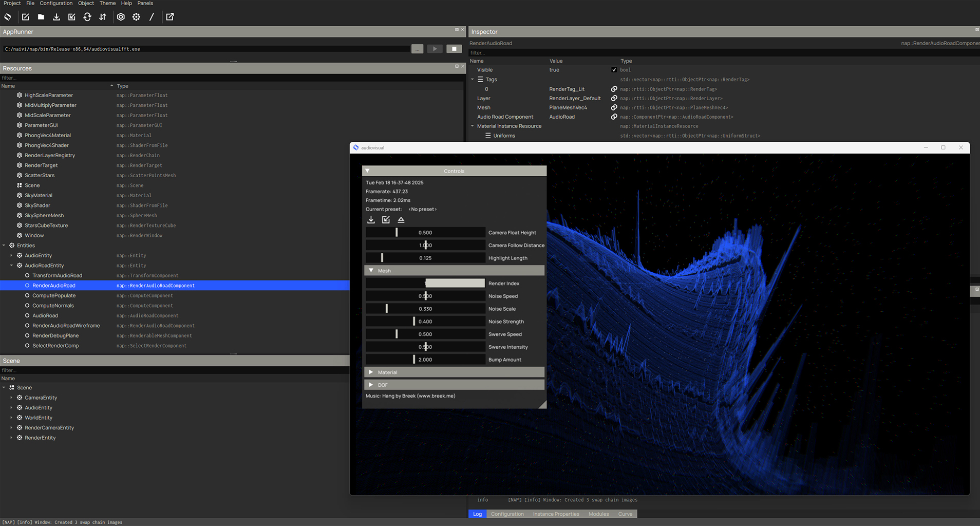Click the open folder toolbar icon
Viewport: 980px width, 526px height.
point(41,17)
